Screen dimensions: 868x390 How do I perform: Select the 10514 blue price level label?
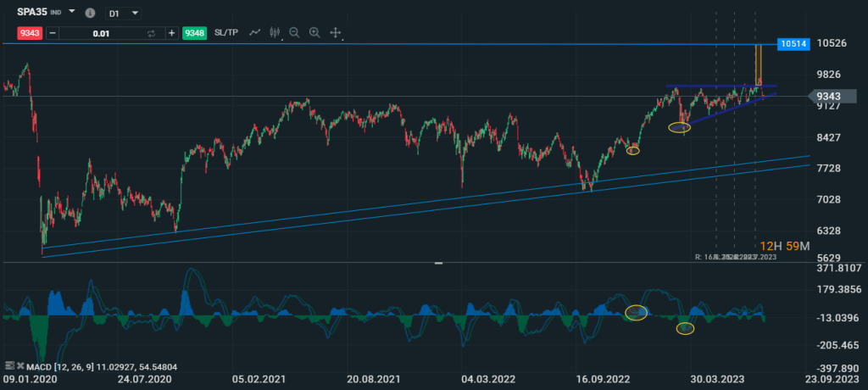pyautogui.click(x=793, y=44)
